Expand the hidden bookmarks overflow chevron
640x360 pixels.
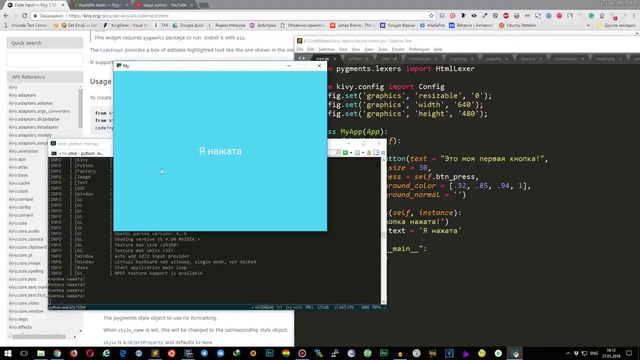click(588, 25)
